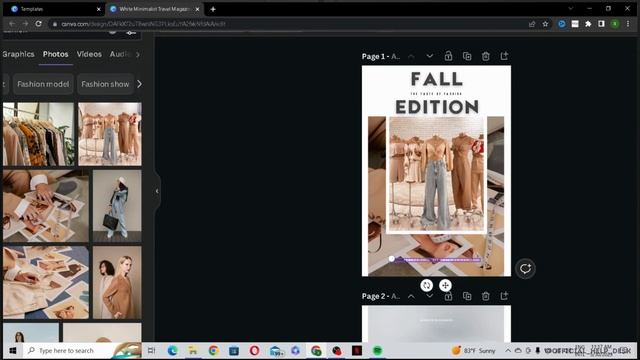640x360 pixels.
Task: Lock Page 1 with the padlock icon
Action: click(448, 56)
